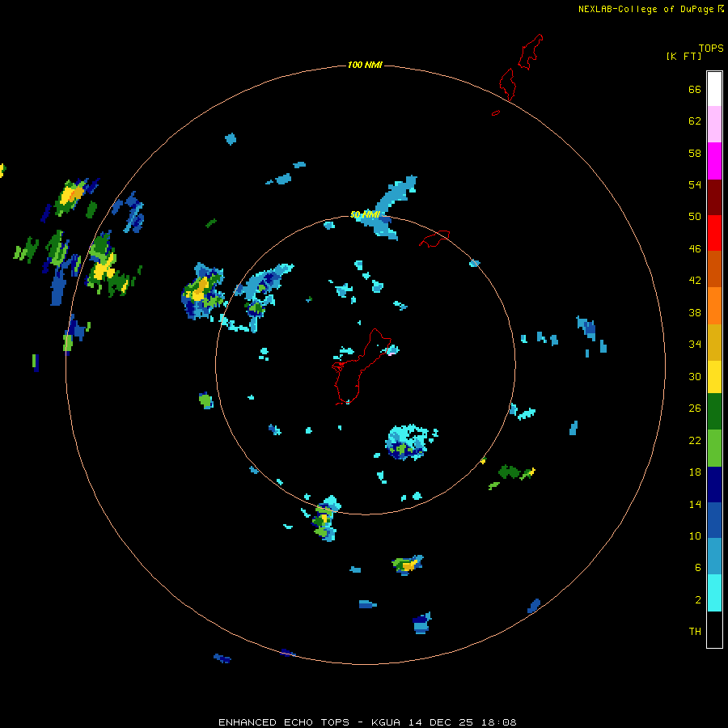The height and width of the screenshot is (728, 728).
Task: Click the "22" legend value
Action: click(x=695, y=440)
